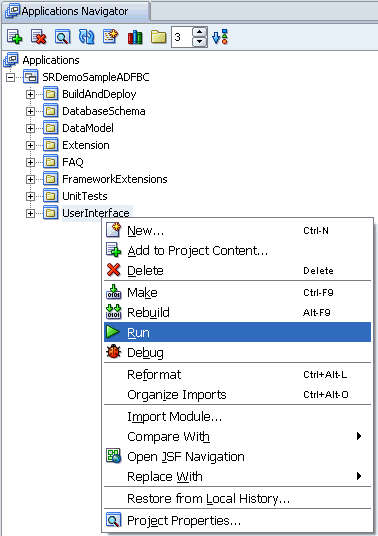Select the Applications Navigator tab
This screenshot has height=536, width=378.
[x=75, y=11]
